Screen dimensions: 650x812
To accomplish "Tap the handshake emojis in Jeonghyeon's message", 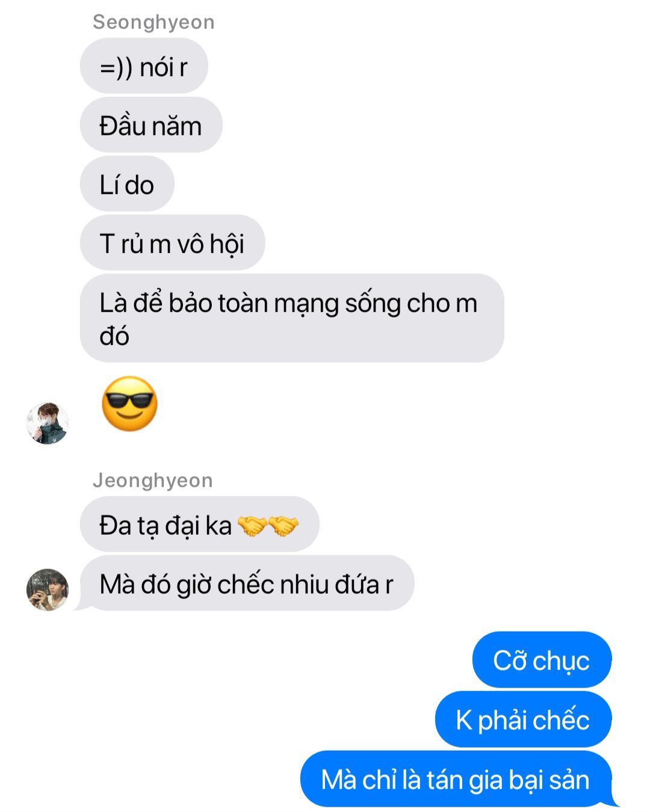I will click(x=268, y=526).
